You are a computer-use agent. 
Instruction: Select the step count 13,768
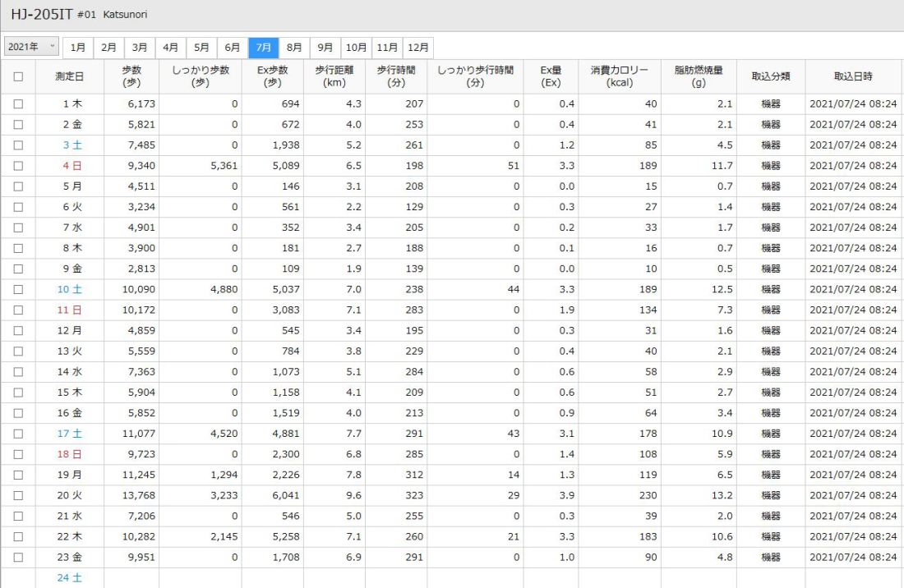[138, 495]
